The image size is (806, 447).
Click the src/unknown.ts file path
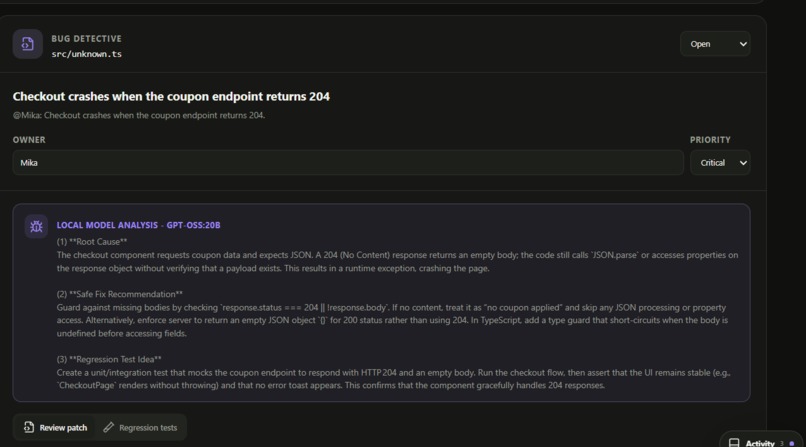click(86, 54)
